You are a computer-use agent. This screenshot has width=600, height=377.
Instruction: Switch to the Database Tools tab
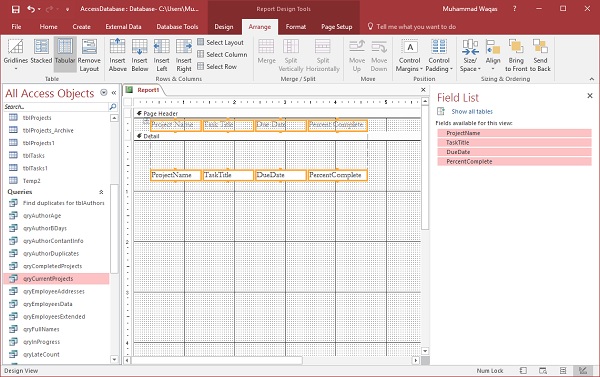coord(177,27)
